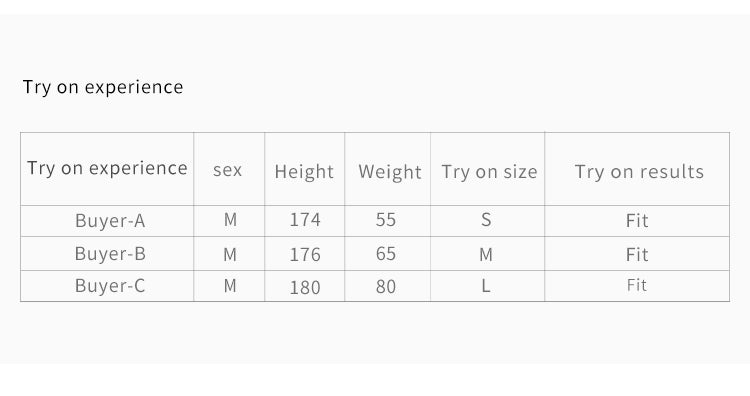Click the 'Weight' column header

[x=390, y=172]
